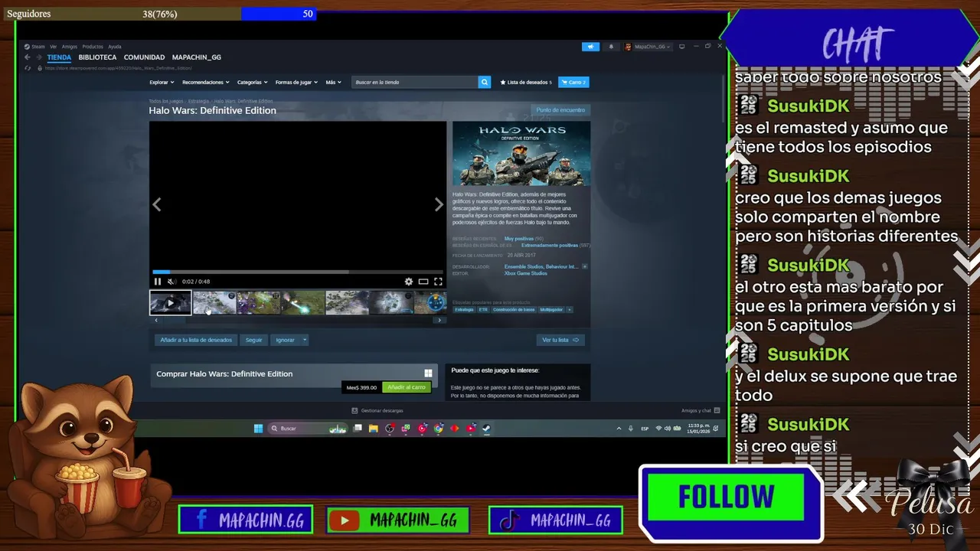This screenshot has height=551, width=980.
Task: Open File Explorer from the taskbar
Action: click(x=374, y=429)
